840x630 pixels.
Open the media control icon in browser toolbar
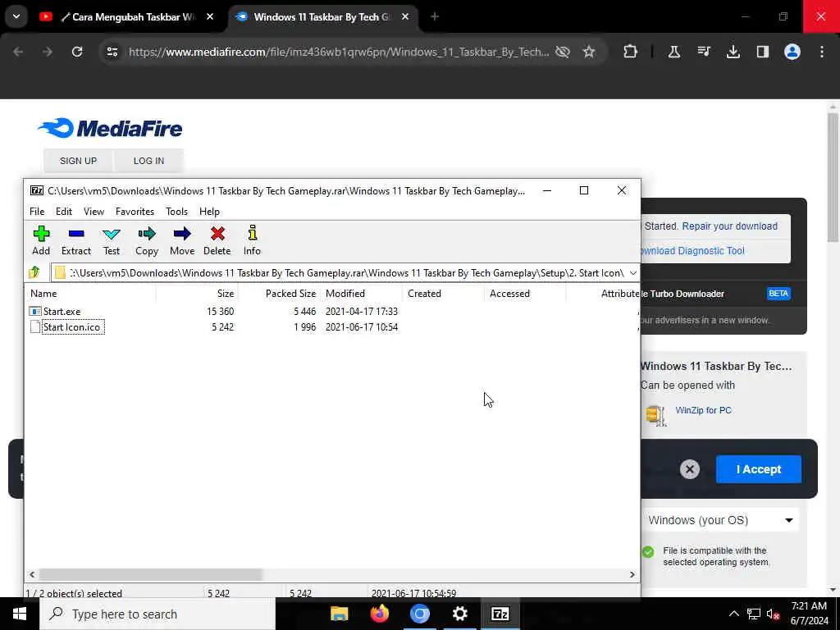tap(703, 52)
